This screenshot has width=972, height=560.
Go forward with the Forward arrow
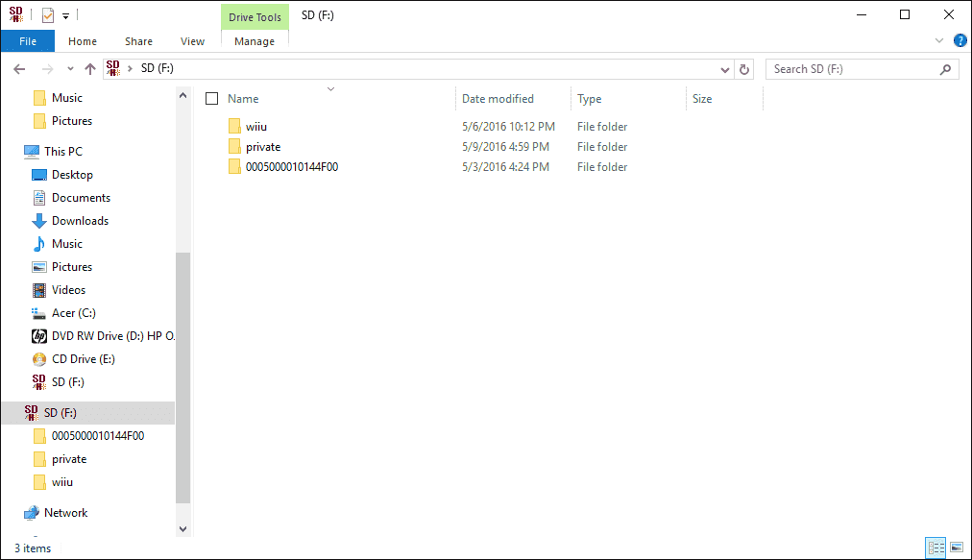[47, 69]
